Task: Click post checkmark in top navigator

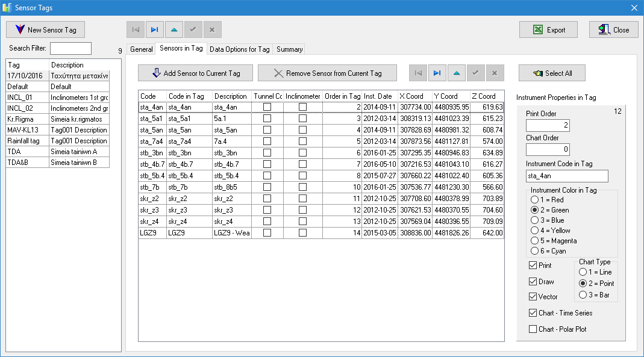Action: (193, 29)
